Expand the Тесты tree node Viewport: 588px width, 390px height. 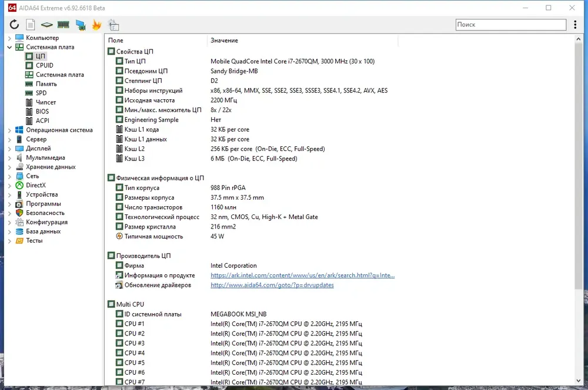coord(9,241)
